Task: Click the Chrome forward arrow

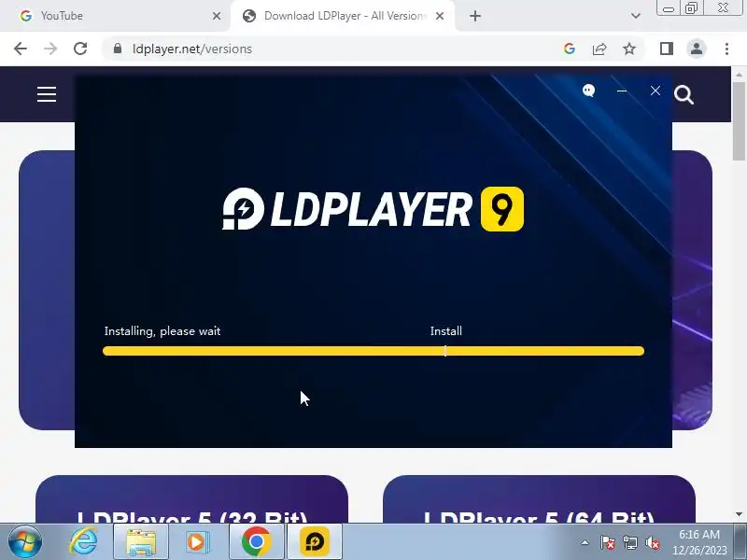Action: (50, 49)
